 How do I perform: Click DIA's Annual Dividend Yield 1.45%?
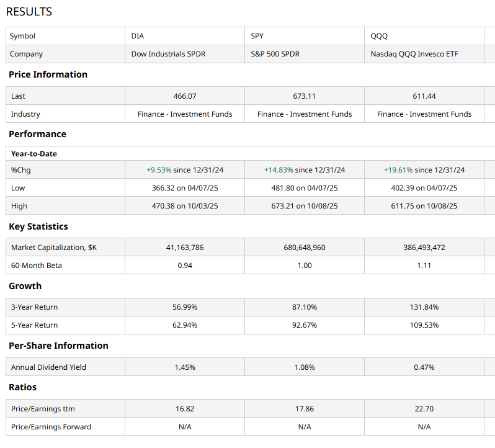[185, 367]
